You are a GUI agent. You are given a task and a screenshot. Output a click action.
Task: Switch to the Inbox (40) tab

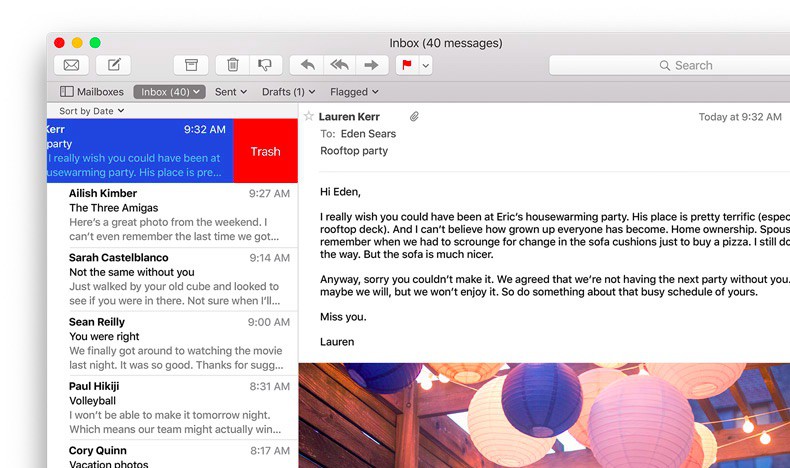(169, 92)
